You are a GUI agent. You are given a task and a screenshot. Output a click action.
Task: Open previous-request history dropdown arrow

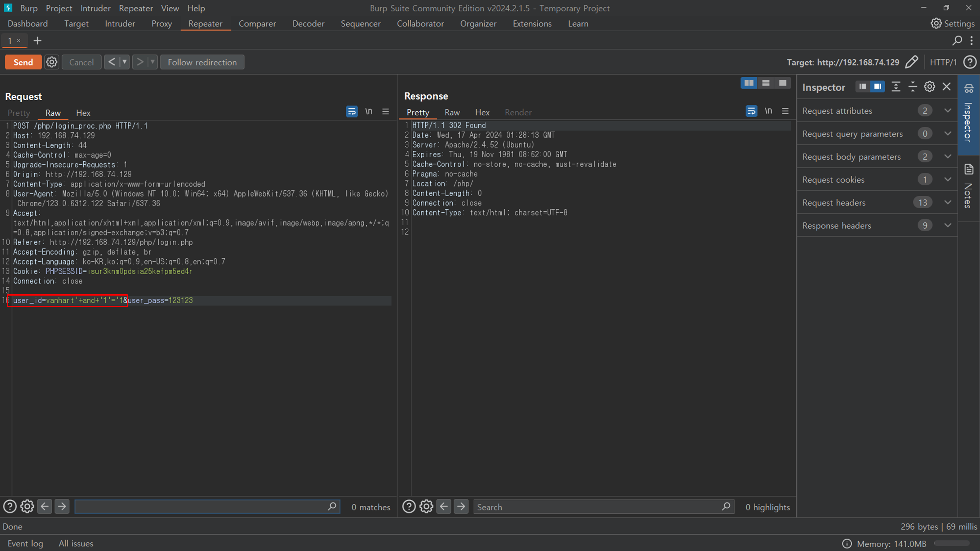pos(124,62)
